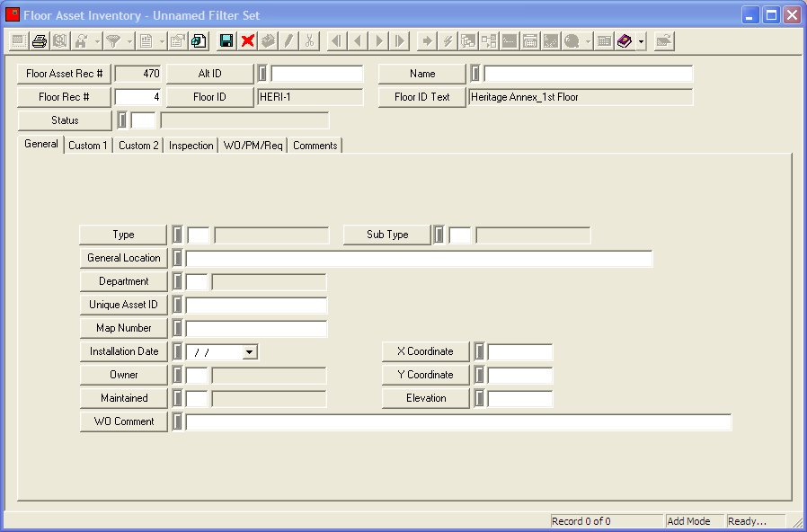Go to the last record arrow icon
The image size is (807, 532).
(x=400, y=41)
